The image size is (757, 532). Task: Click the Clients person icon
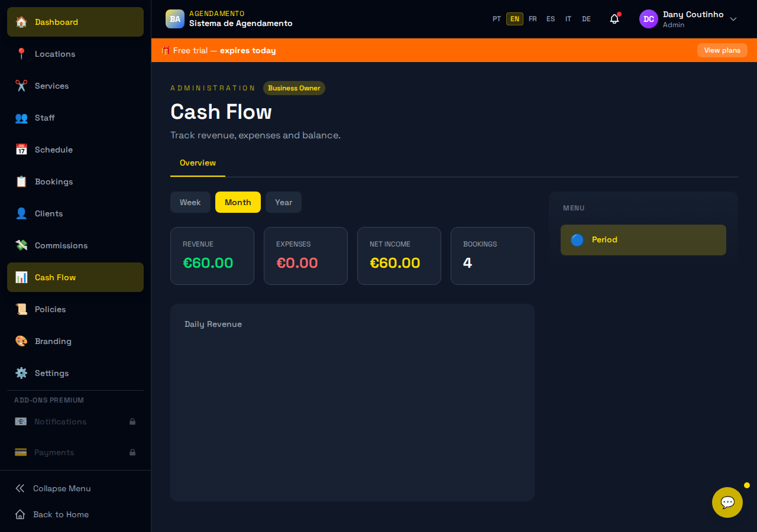(x=21, y=213)
